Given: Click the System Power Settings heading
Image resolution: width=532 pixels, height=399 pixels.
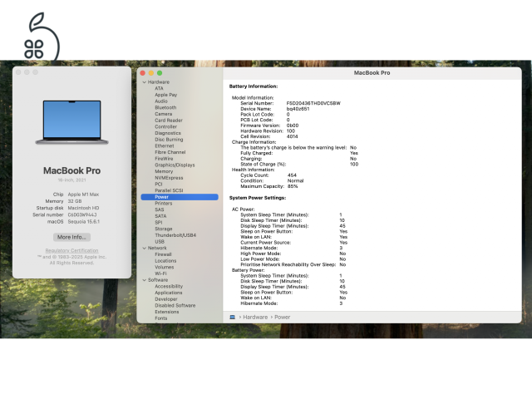Looking at the screenshot, I should [x=258, y=198].
